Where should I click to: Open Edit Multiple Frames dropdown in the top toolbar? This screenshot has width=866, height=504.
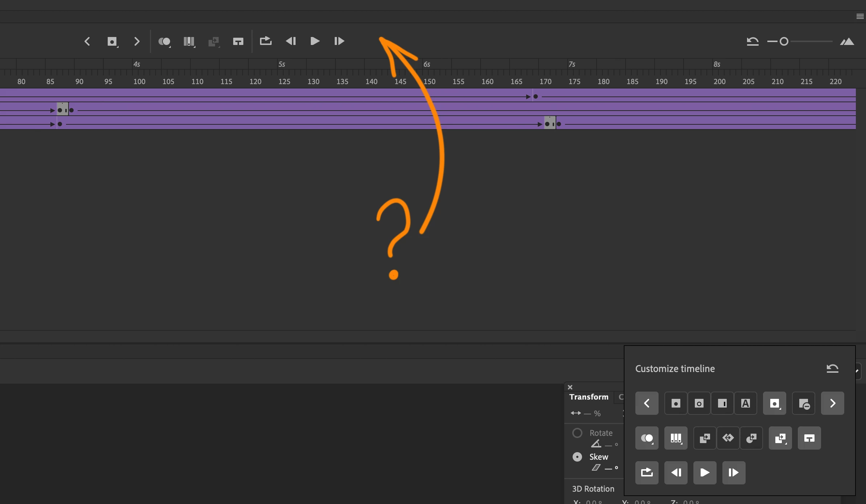click(189, 42)
